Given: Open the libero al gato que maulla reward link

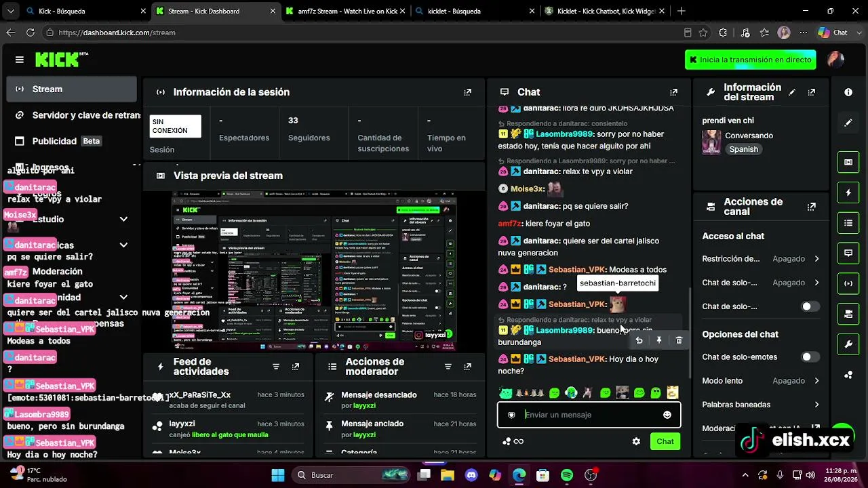Looking at the screenshot, I should point(230,434).
